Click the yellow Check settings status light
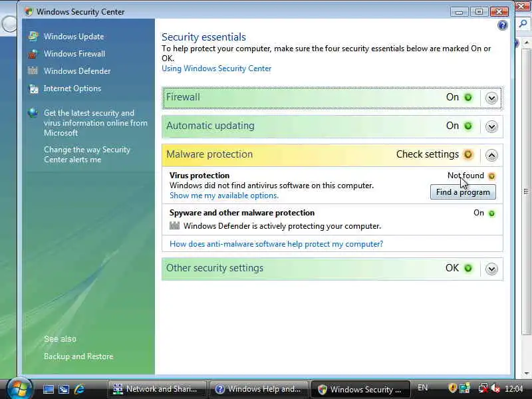The height and width of the screenshot is (399, 532). coord(468,154)
